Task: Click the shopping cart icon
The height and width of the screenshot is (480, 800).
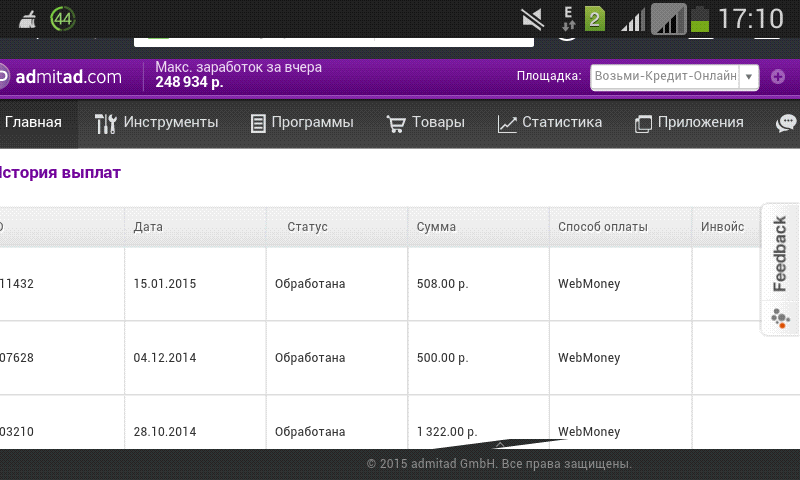Action: click(396, 124)
